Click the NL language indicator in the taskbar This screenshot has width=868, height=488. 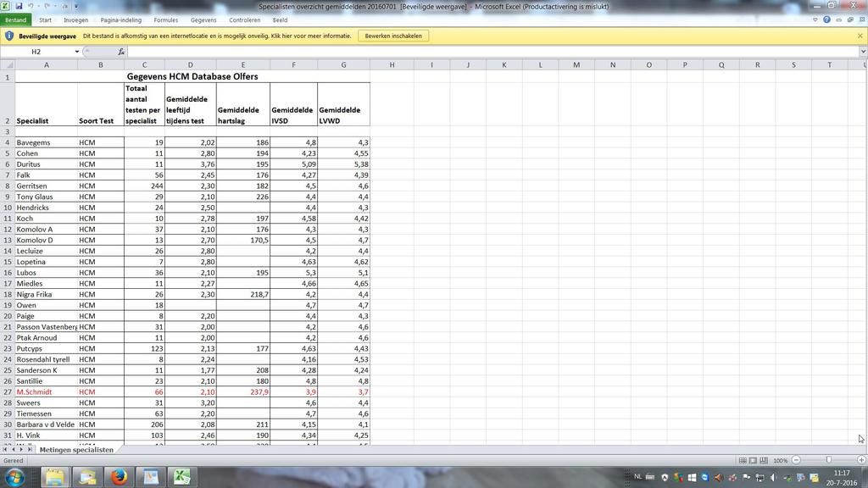pyautogui.click(x=637, y=476)
